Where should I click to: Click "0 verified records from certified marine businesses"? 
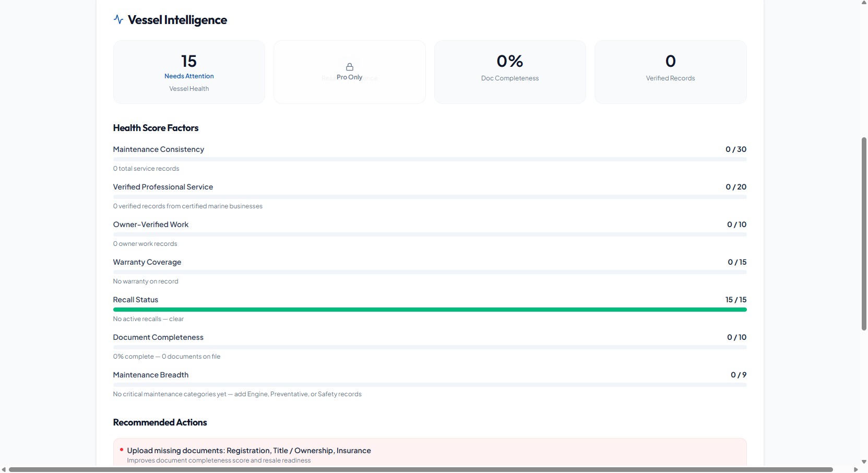(x=188, y=206)
